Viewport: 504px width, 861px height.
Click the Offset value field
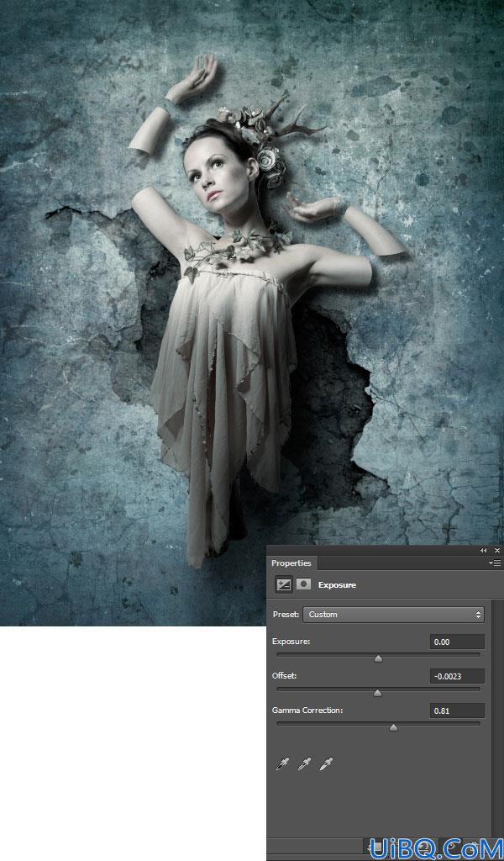457,677
